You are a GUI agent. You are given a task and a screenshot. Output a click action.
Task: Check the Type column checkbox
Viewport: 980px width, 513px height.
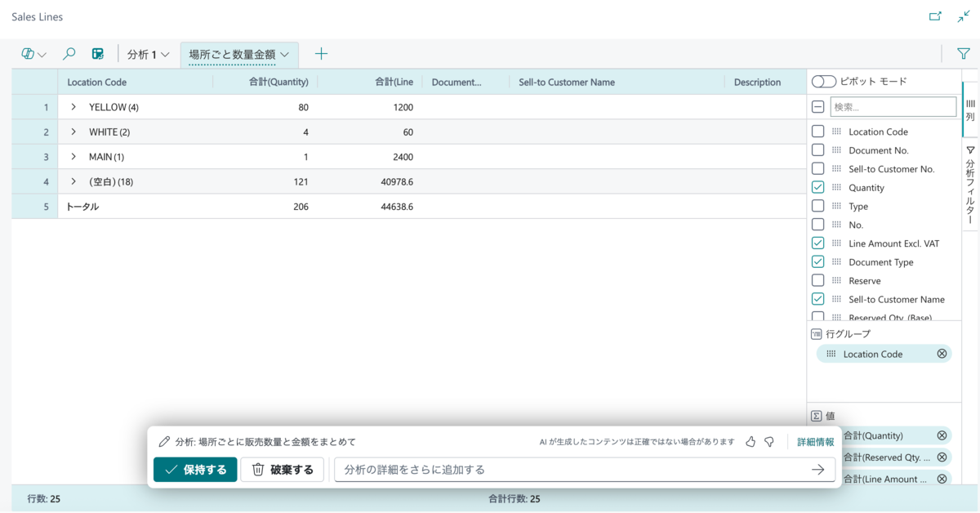(817, 207)
